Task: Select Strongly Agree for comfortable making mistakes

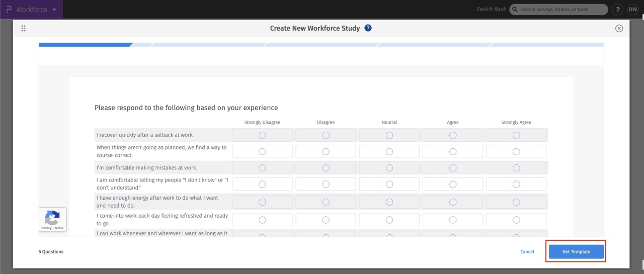Action: [x=516, y=168]
